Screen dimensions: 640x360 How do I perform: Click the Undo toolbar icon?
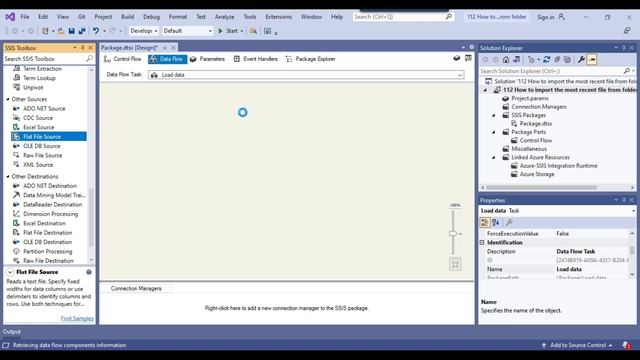click(96, 31)
